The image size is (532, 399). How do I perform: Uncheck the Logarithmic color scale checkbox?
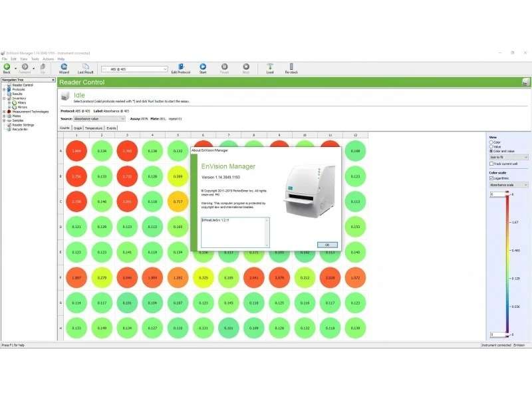(491, 179)
